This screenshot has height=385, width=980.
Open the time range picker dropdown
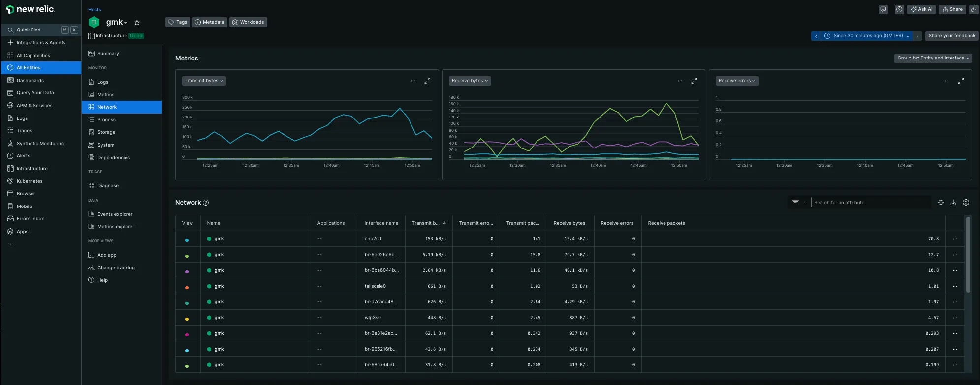(867, 36)
